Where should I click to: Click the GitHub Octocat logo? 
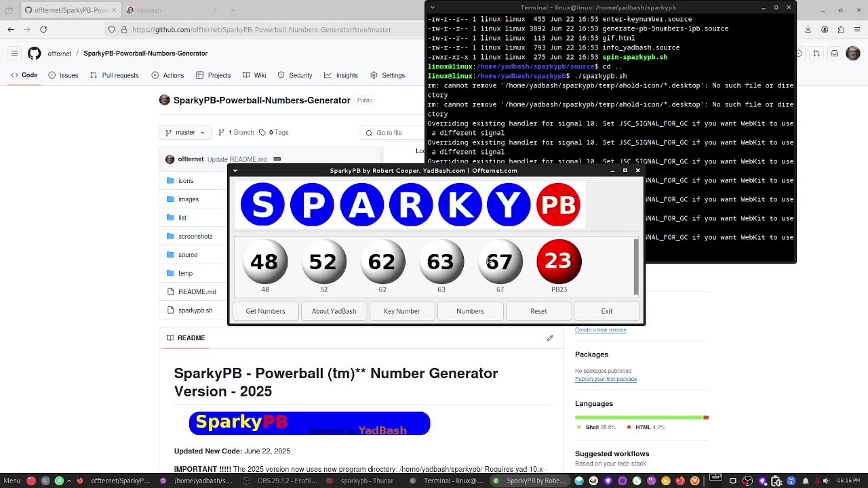(x=34, y=54)
